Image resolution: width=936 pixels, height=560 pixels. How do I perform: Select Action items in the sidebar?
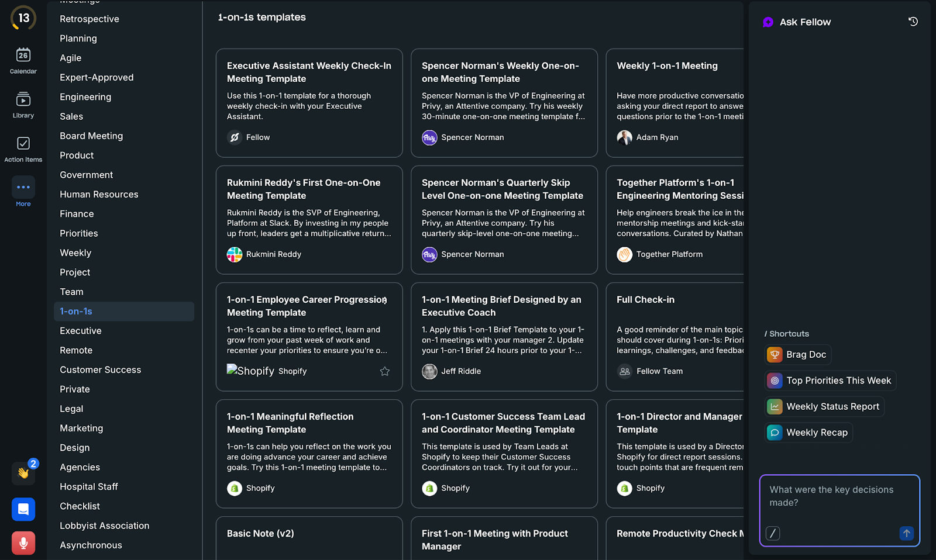point(23,147)
